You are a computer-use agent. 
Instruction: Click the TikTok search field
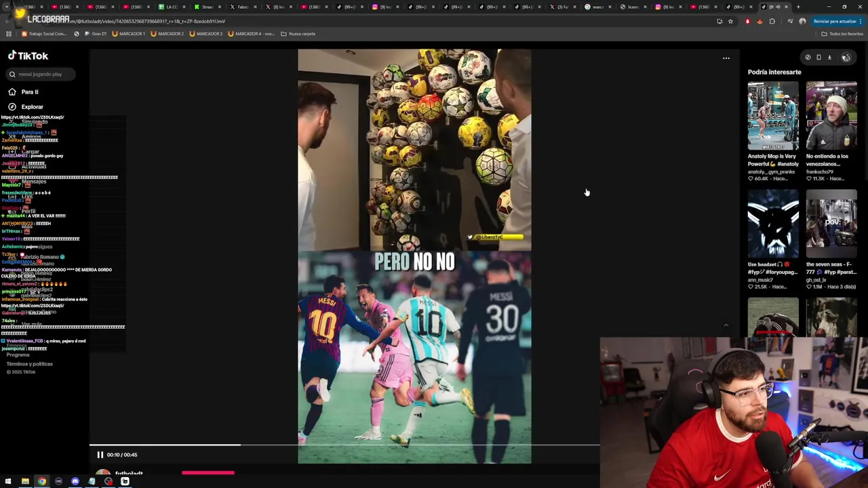tap(41, 75)
